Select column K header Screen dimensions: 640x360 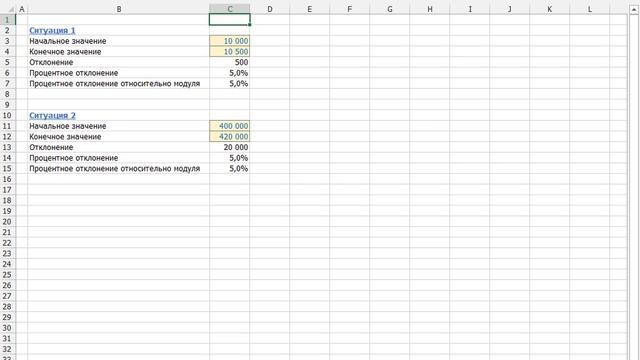coord(549,9)
